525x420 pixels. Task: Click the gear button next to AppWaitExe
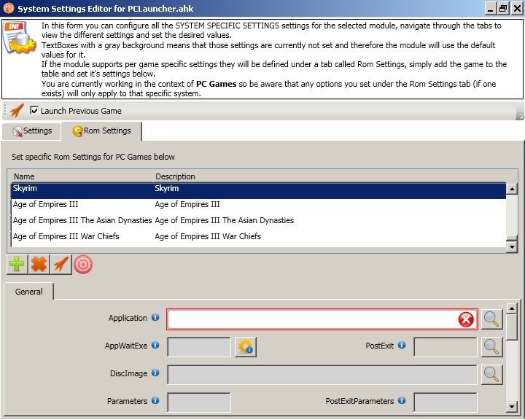[246, 347]
